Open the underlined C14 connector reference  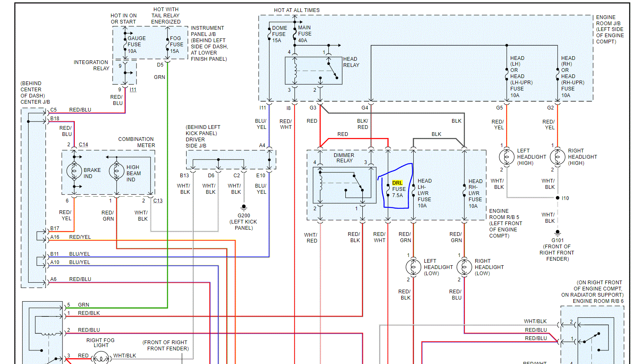pyautogui.click(x=84, y=145)
